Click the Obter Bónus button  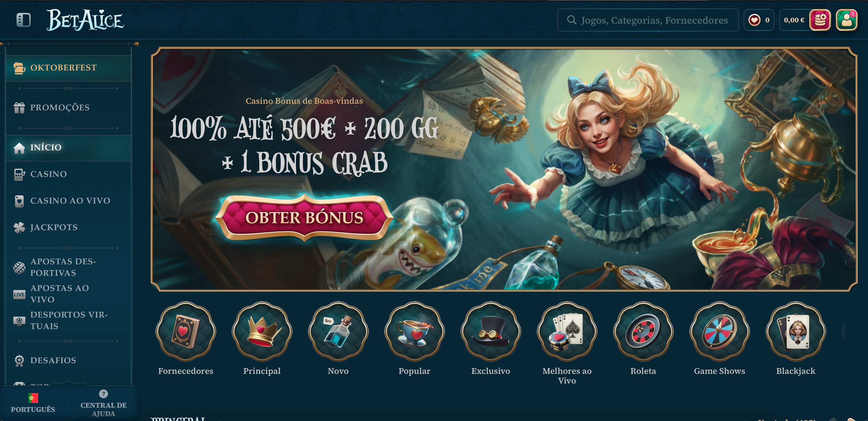coord(304,217)
